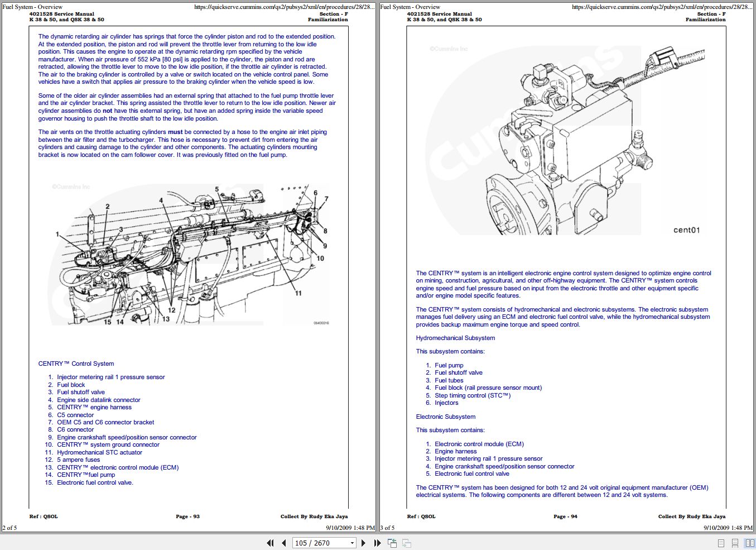The image size is (756, 550).
Task: Click the 'cent01' image caption
Action: click(687, 230)
